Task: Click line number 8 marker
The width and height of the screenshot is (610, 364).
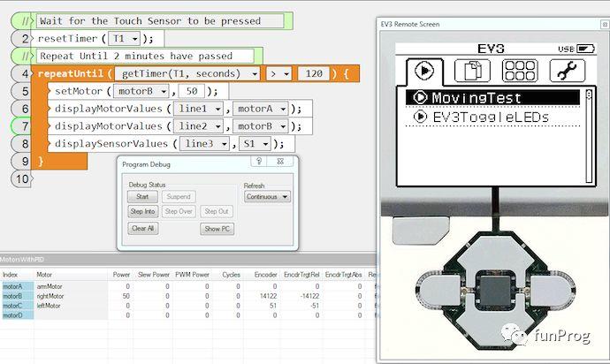Action: pyautogui.click(x=22, y=143)
